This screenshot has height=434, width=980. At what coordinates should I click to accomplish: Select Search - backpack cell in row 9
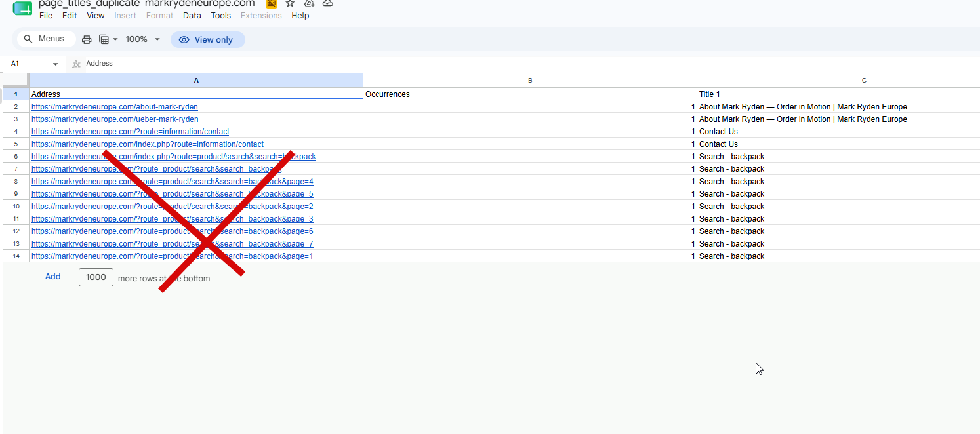click(x=838, y=194)
